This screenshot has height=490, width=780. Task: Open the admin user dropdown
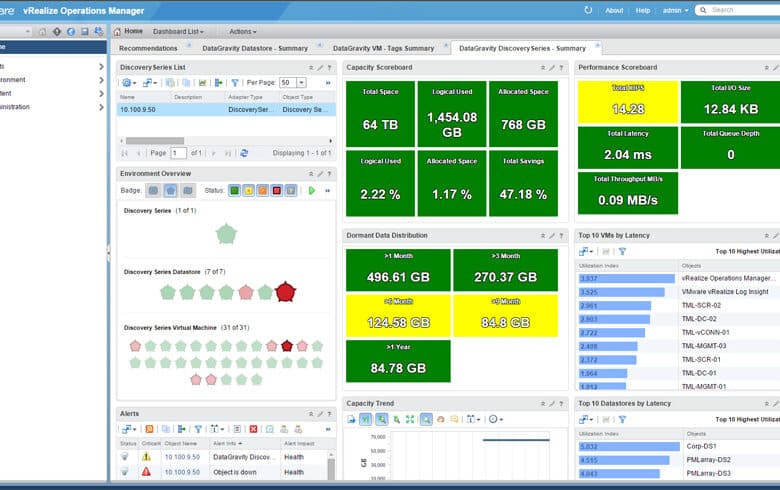click(x=676, y=10)
